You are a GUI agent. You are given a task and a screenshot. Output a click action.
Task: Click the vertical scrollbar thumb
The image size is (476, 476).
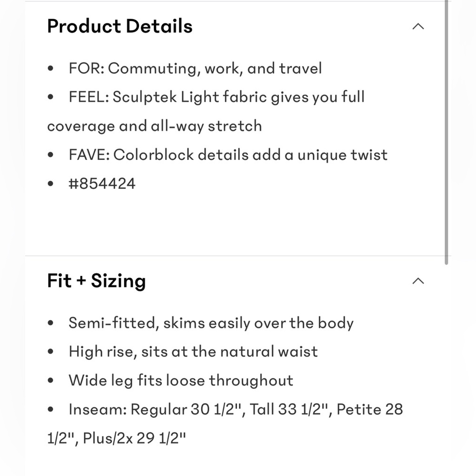click(446, 132)
